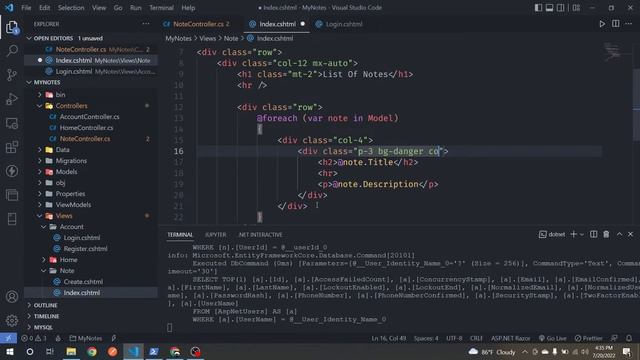This screenshot has width=640, height=360.
Task: Open the Selection menu
Action: 71,8
